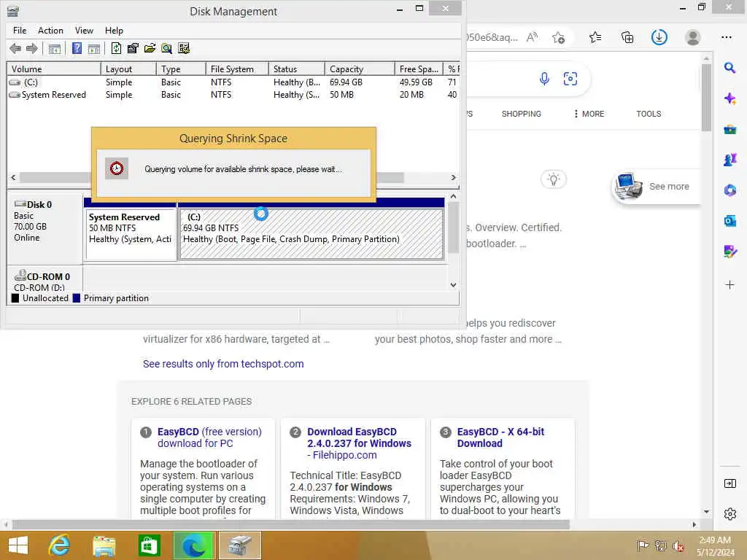Open the TOOLS option in search tabs
Image resolution: width=747 pixels, height=560 pixels.
pos(649,114)
